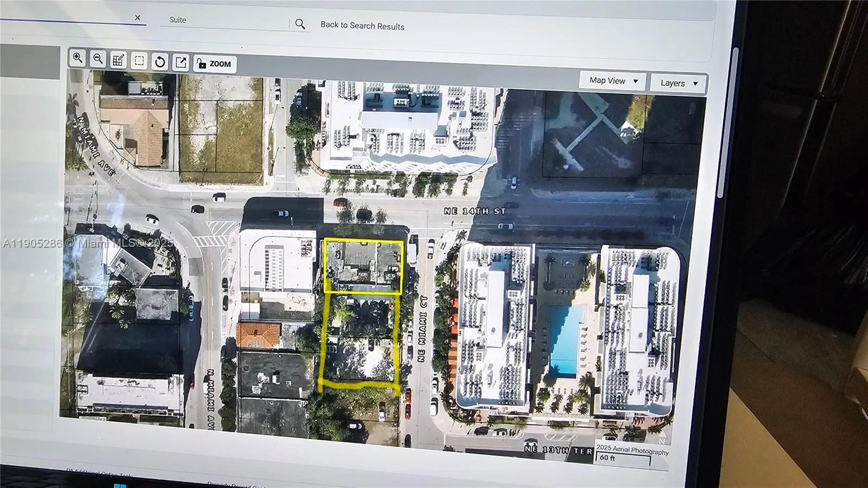The height and width of the screenshot is (488, 868).
Task: Toggle the ZOOM lock button
Action: tap(214, 64)
